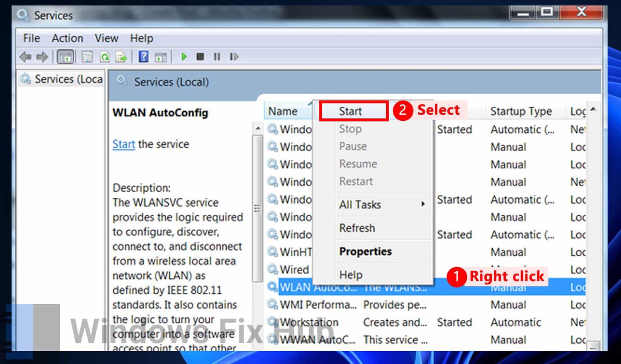
Task: Click the Automatic startup type of Workstation
Action: coord(515,322)
